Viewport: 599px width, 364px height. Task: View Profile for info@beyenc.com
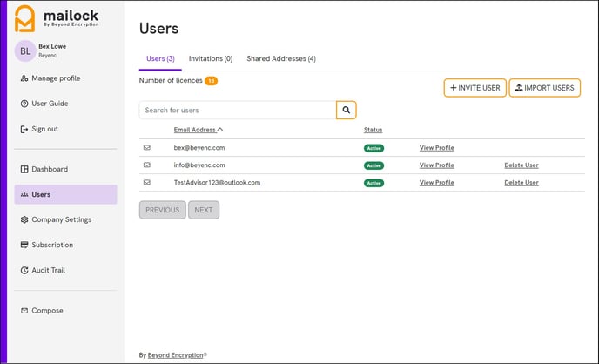(x=437, y=165)
